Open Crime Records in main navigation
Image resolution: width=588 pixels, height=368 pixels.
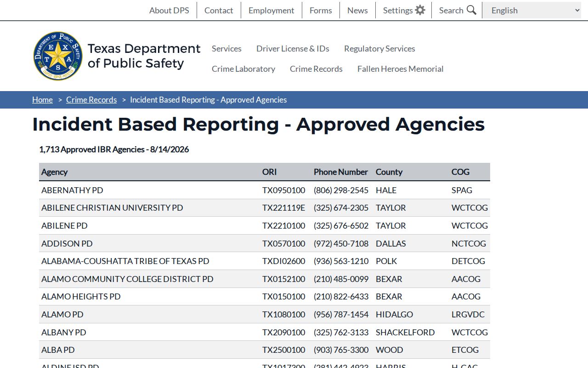[316, 69]
